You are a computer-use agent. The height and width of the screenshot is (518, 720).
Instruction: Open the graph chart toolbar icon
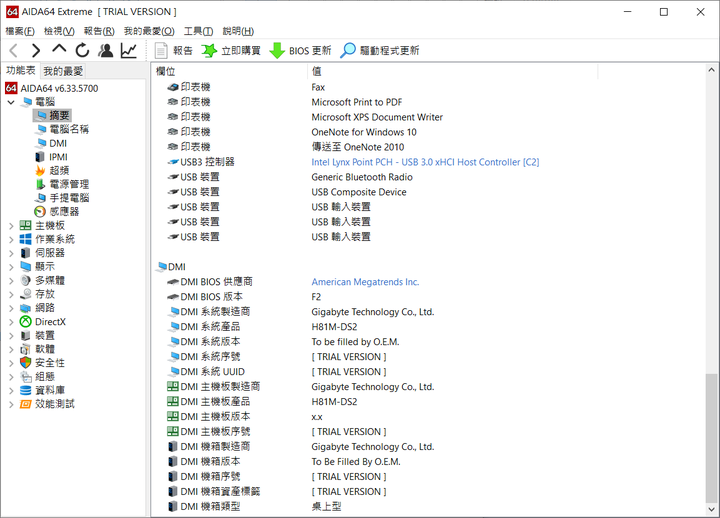coord(129,50)
